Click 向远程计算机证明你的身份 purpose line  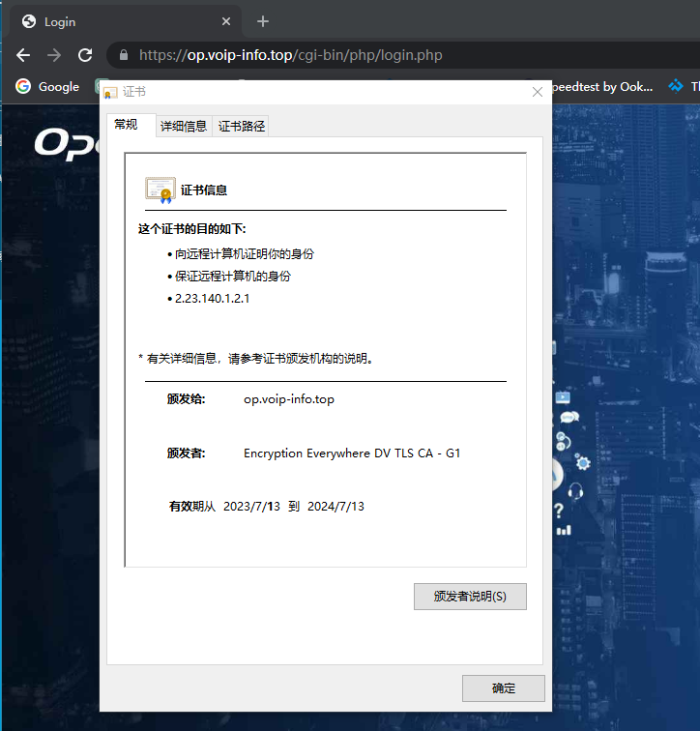(x=245, y=254)
